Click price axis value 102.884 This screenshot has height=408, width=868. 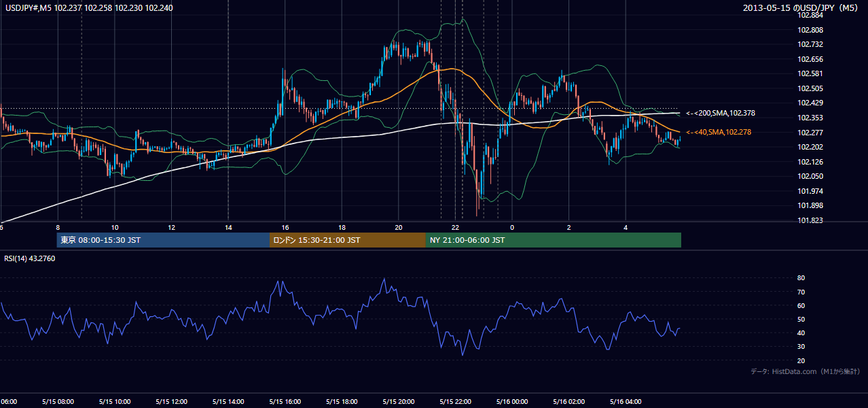coord(811,16)
